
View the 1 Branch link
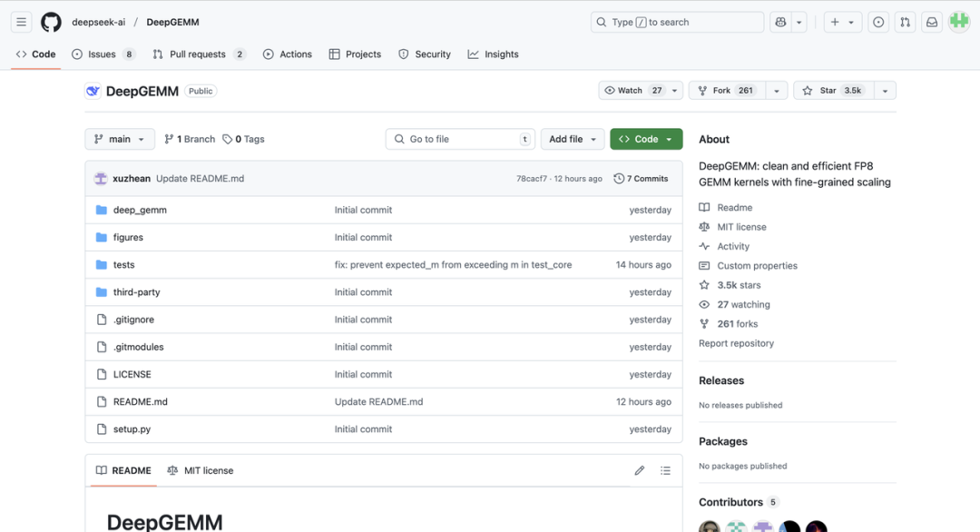pos(190,140)
